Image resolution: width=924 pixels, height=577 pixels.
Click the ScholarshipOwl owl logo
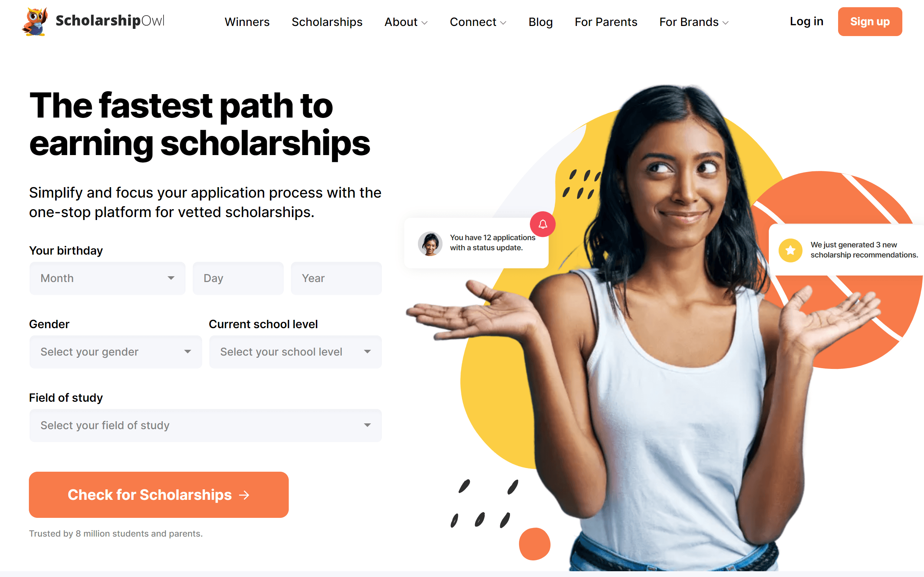[35, 21]
